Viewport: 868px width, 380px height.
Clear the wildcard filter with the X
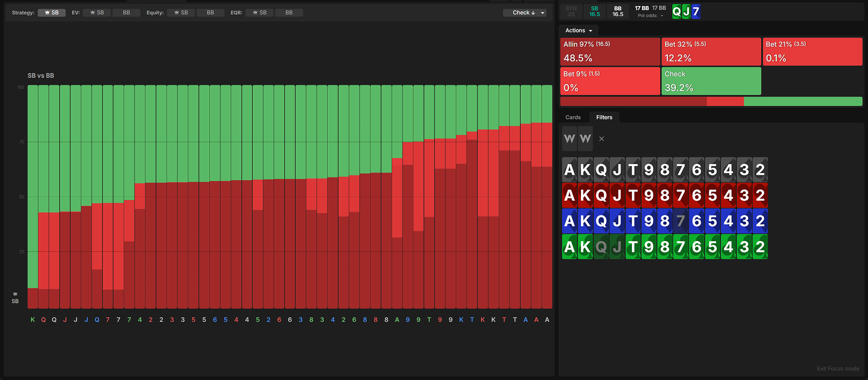[601, 139]
